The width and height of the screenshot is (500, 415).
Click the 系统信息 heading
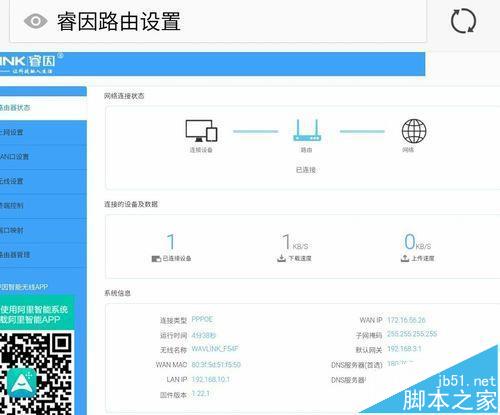pos(117,293)
